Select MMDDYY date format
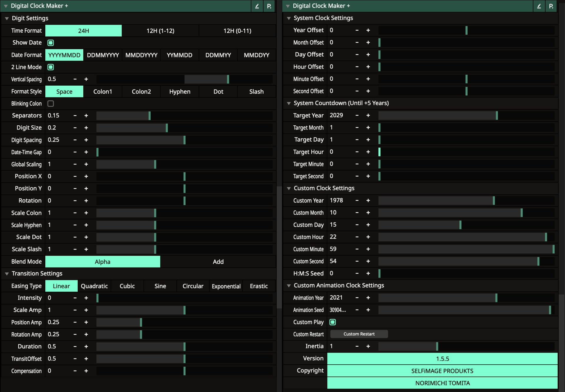The height and width of the screenshot is (392, 565). click(257, 55)
